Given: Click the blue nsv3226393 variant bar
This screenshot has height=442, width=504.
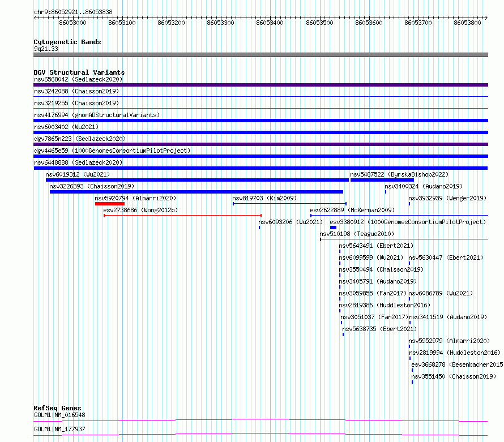Looking at the screenshot, I should pos(197,192).
